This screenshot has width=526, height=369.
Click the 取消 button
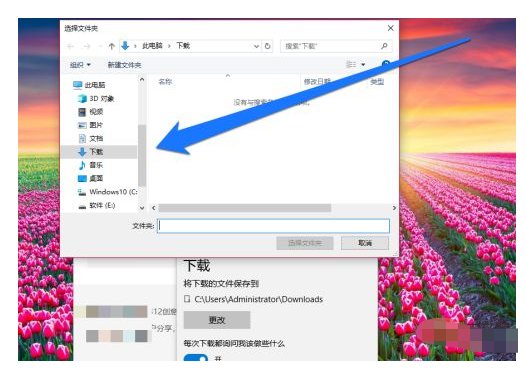[365, 243]
